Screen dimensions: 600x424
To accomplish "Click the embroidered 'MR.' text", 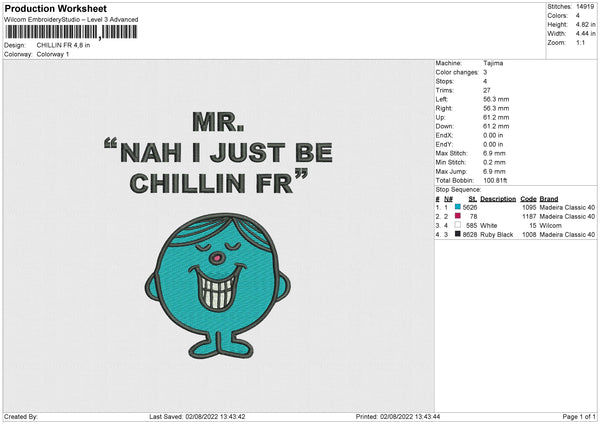I will coord(218,122).
